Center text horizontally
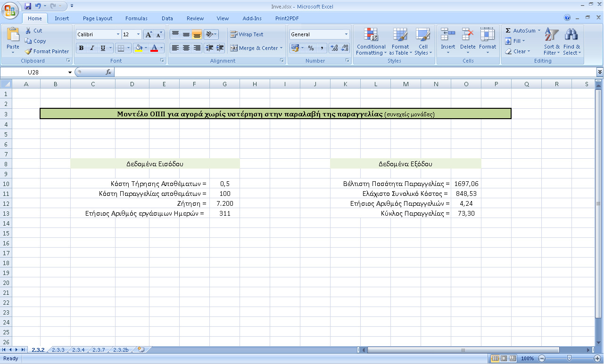Screen dimensions: 604x364 pyautogui.click(x=186, y=48)
